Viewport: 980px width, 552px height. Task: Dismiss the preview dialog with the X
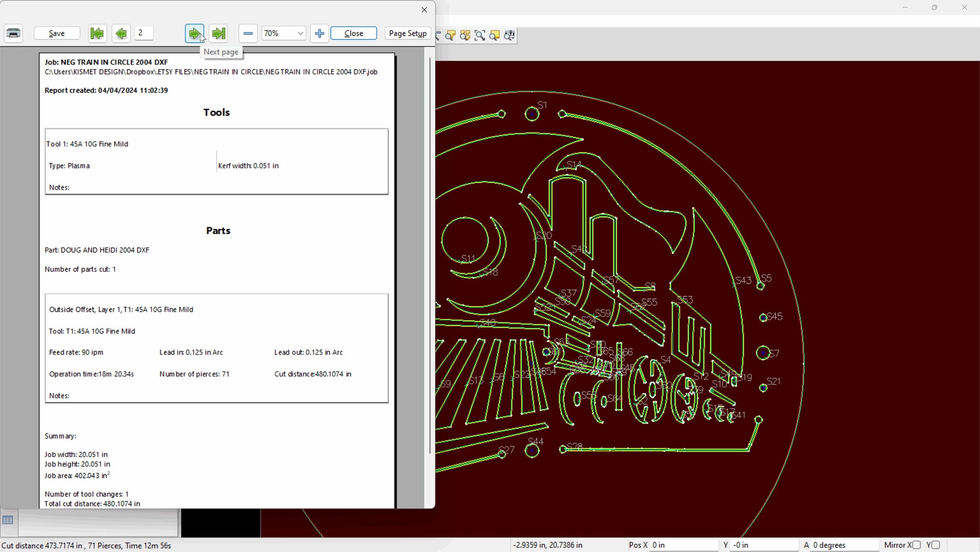[424, 10]
